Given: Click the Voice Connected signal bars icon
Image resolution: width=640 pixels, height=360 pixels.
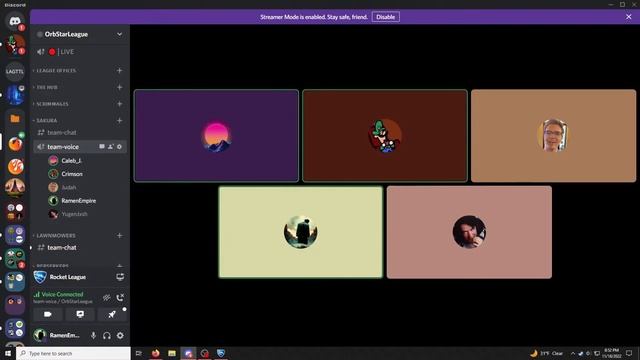Looking at the screenshot, I should point(36,294).
